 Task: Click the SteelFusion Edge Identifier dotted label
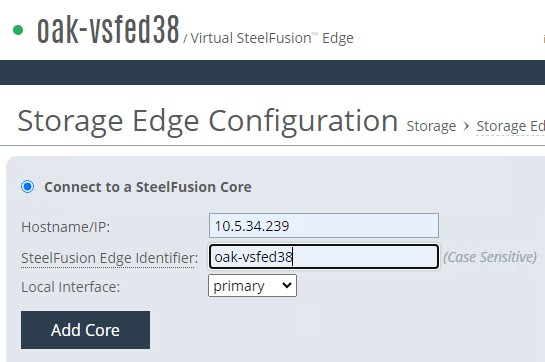coord(109,258)
